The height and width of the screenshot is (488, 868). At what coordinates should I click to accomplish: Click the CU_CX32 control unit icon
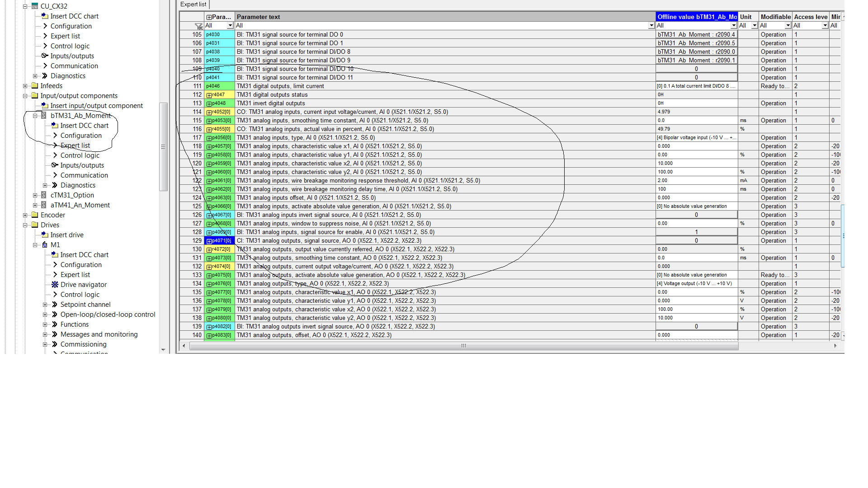(35, 6)
